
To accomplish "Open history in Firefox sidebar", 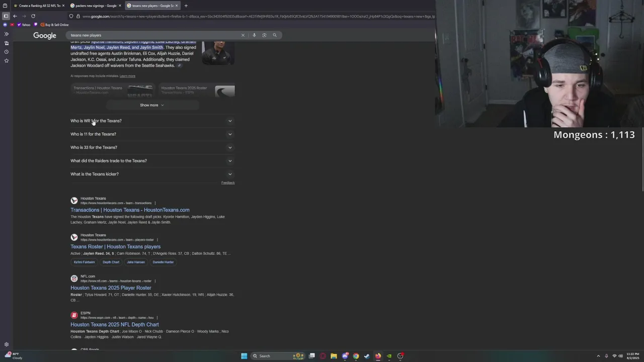I will tap(7, 52).
